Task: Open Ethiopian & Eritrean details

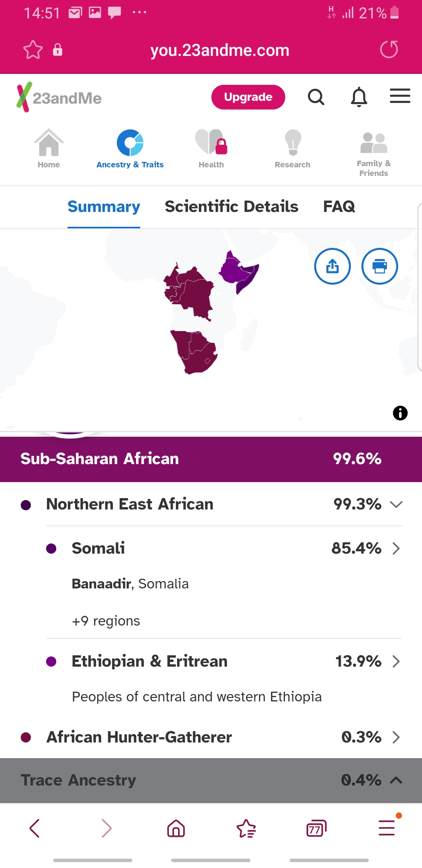Action: [x=396, y=662]
